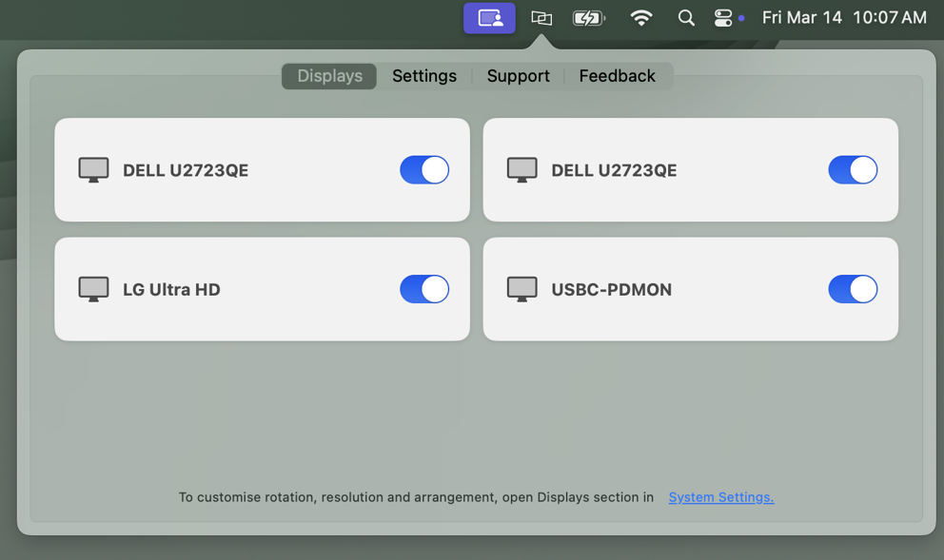The height and width of the screenshot is (560, 944).
Task: Open the screen mirroring menu bar icon
Action: pyautogui.click(x=541, y=18)
